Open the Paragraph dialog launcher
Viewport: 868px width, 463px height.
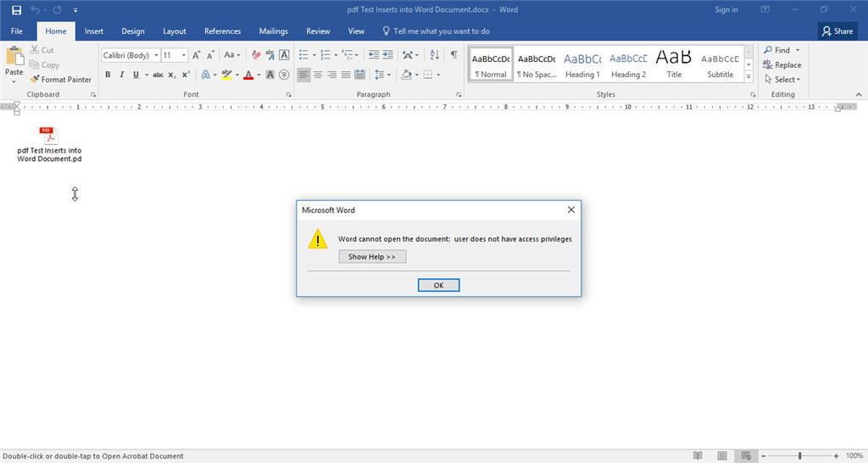(459, 95)
